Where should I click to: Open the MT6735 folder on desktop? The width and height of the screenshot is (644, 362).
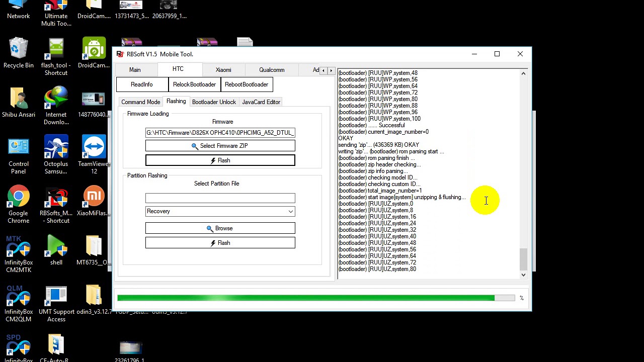coord(94,250)
